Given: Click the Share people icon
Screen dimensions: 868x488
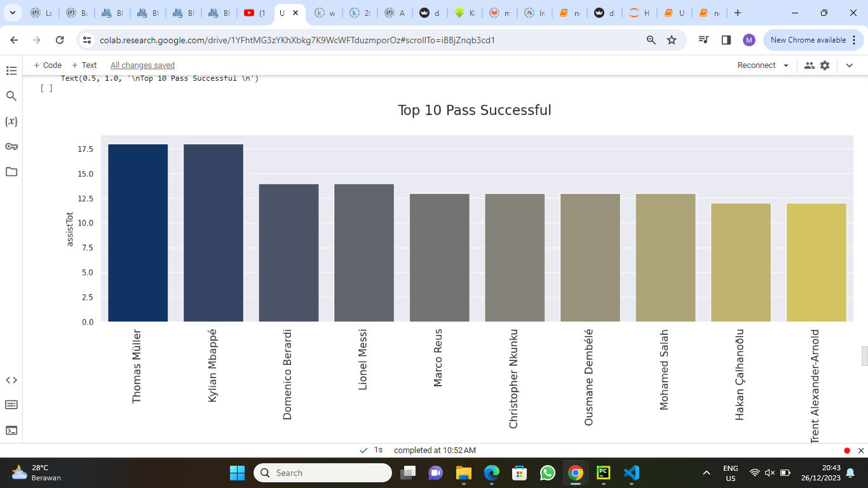Looking at the screenshot, I should [809, 65].
